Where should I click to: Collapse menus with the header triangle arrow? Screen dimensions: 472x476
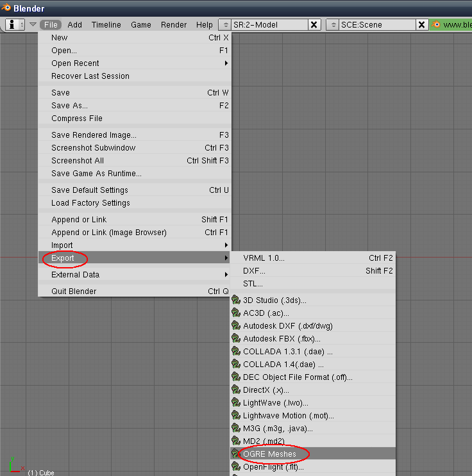pos(33,24)
